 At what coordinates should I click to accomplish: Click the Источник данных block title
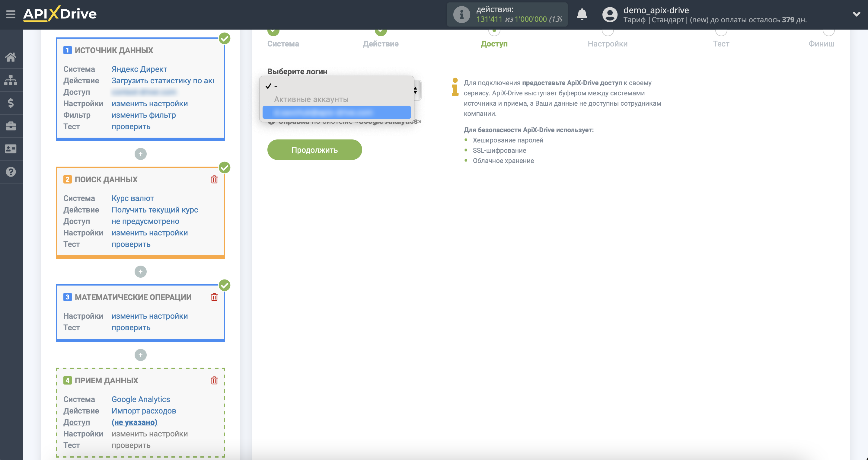113,50
